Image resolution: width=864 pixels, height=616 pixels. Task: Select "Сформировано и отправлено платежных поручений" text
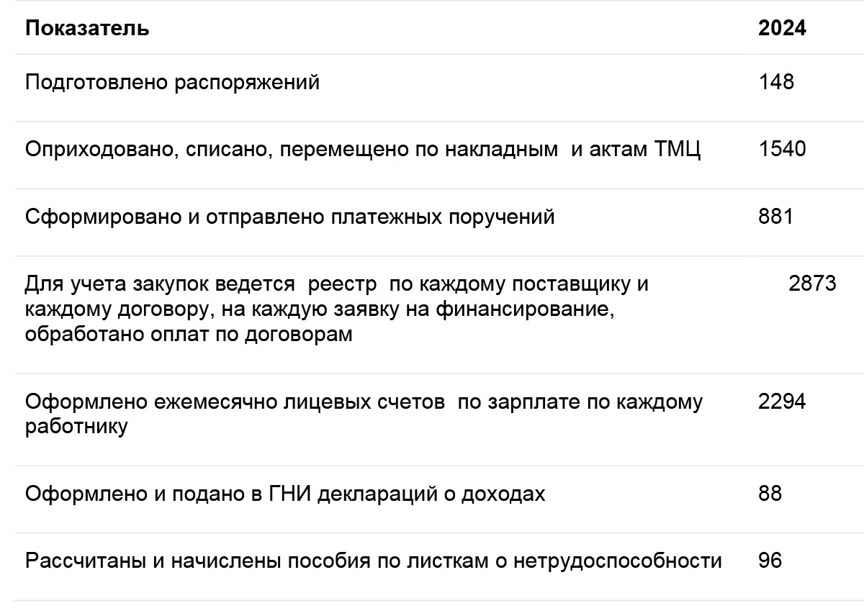tap(290, 217)
